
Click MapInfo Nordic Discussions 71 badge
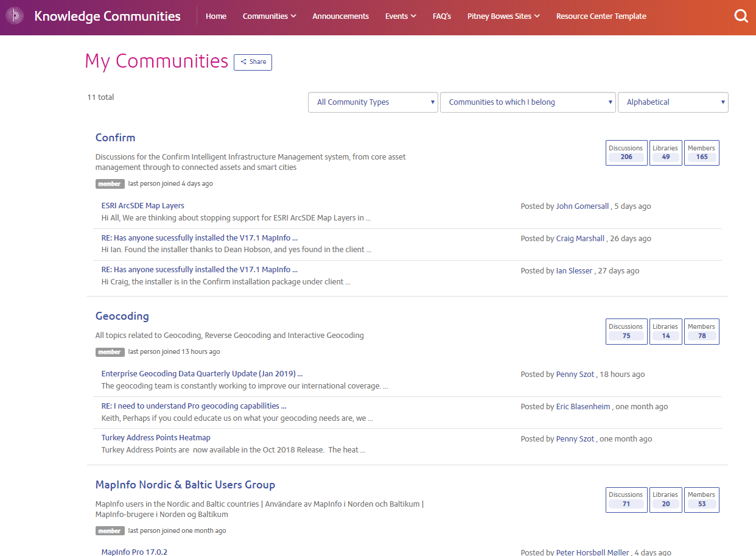tap(626, 499)
